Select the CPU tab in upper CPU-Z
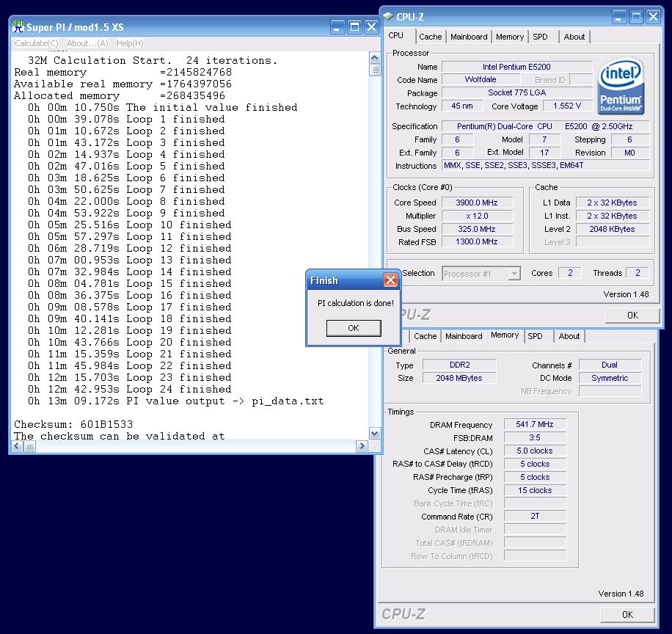 pos(395,35)
